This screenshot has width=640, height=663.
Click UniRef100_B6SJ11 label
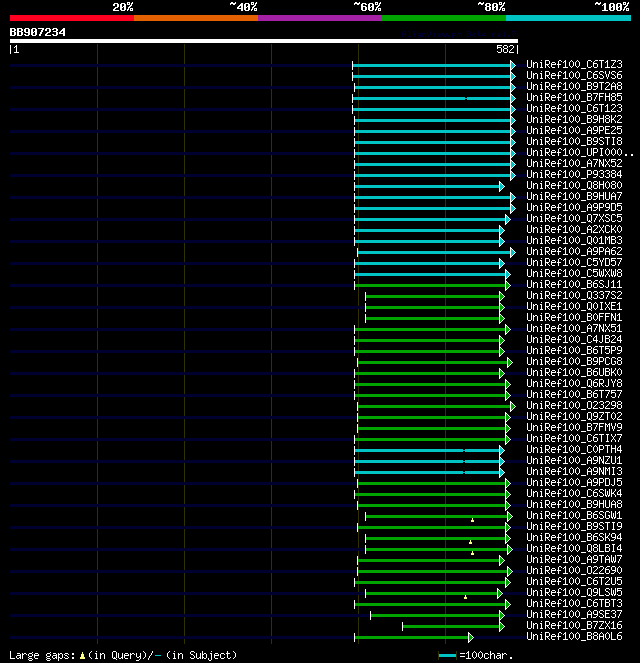[574, 284]
